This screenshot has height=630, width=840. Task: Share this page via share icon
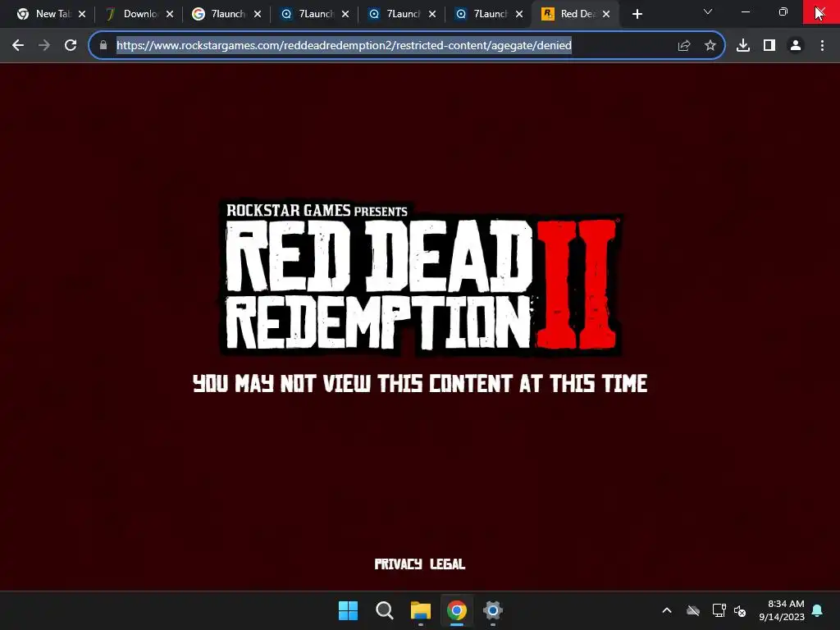pyautogui.click(x=683, y=46)
